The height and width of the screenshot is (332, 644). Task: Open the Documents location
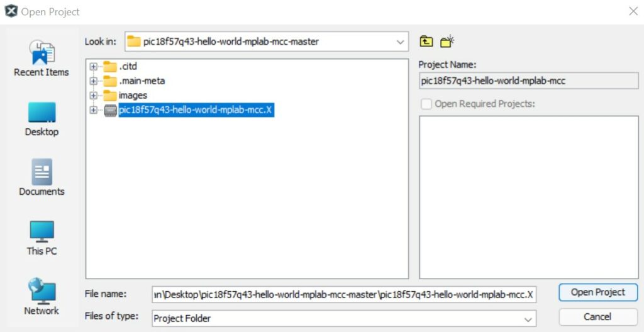(42, 177)
